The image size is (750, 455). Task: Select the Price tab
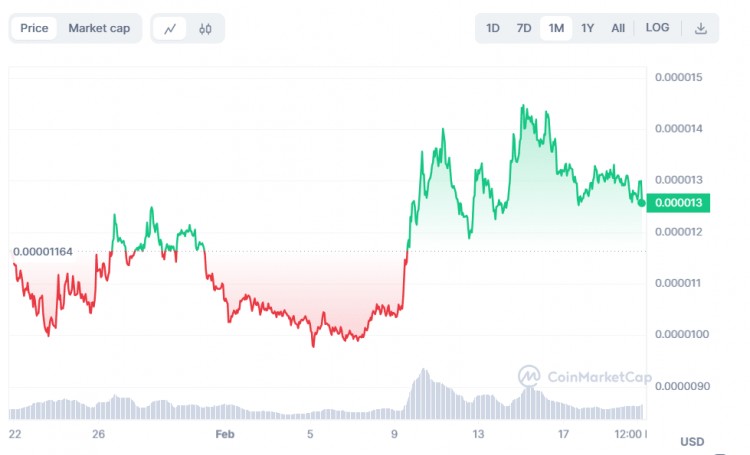(x=35, y=28)
